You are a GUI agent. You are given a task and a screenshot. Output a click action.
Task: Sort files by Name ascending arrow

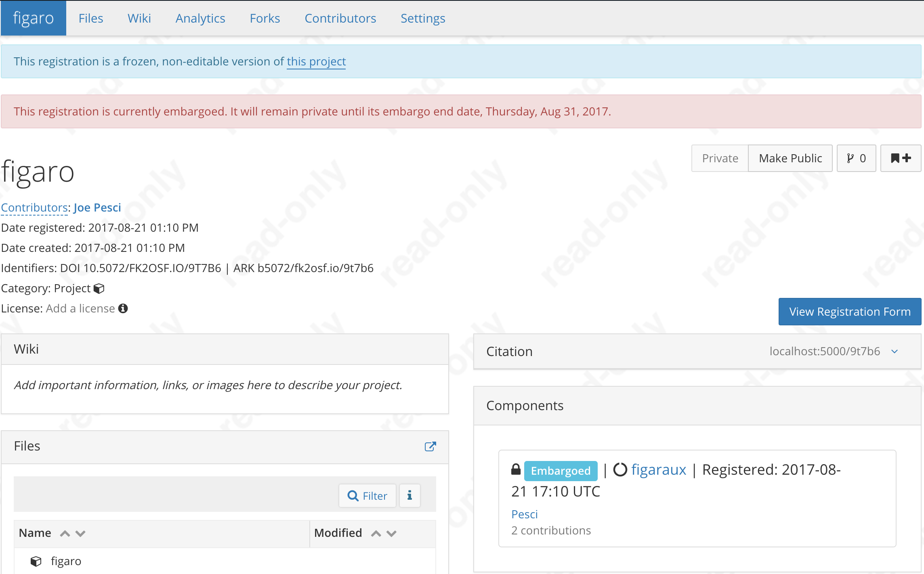(x=65, y=534)
